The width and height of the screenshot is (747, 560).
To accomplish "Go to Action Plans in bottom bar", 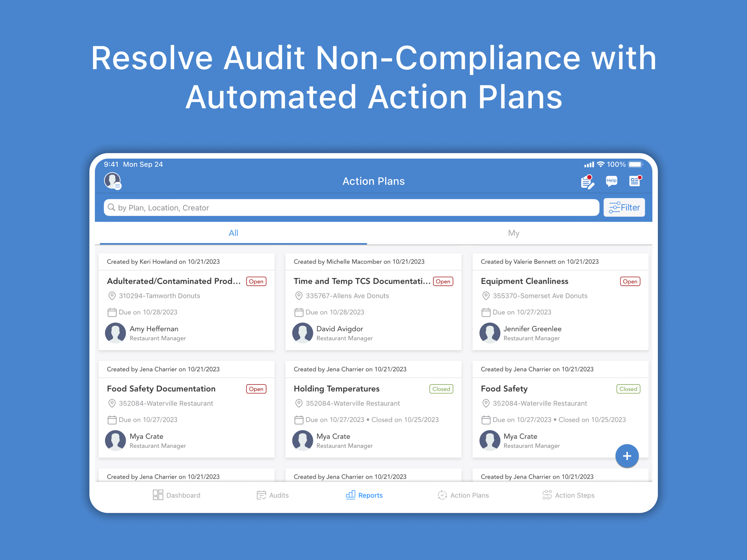I will pyautogui.click(x=463, y=495).
